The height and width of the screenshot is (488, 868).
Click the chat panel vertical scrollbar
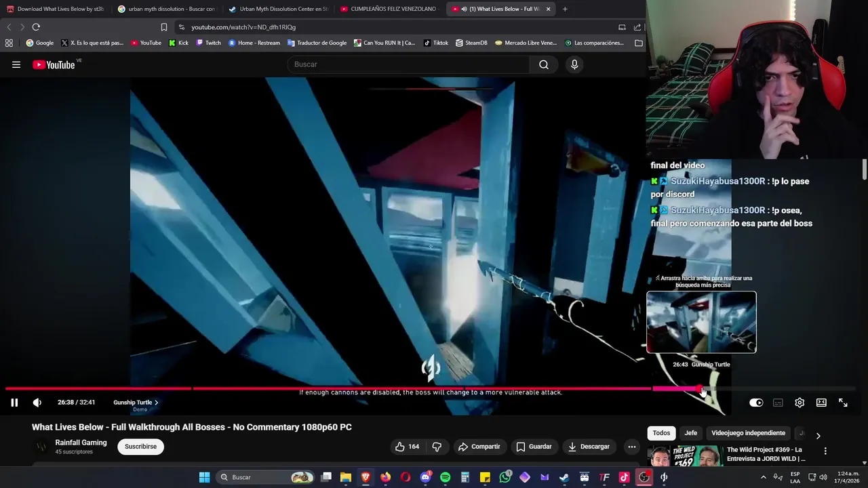[x=865, y=169]
